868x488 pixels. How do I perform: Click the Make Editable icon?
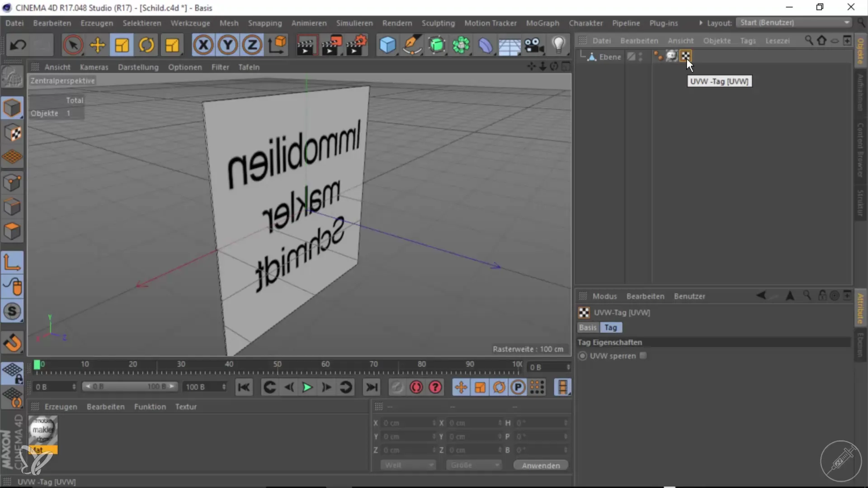[x=12, y=77]
